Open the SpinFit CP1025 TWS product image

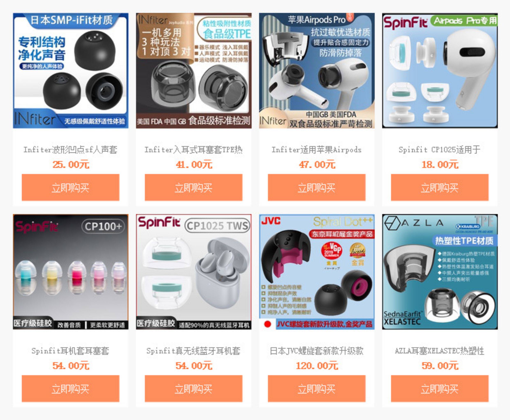(194, 272)
